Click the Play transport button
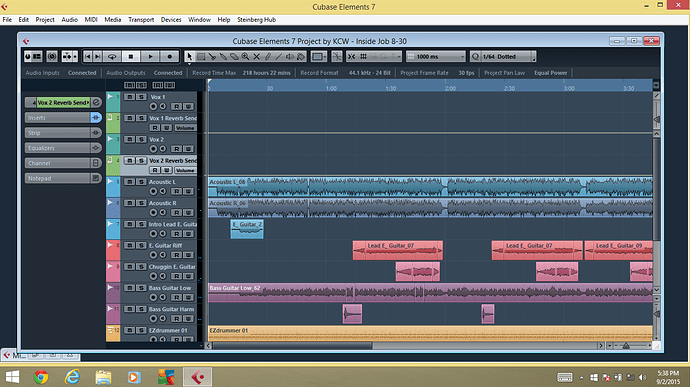690x387 pixels. tap(150, 56)
